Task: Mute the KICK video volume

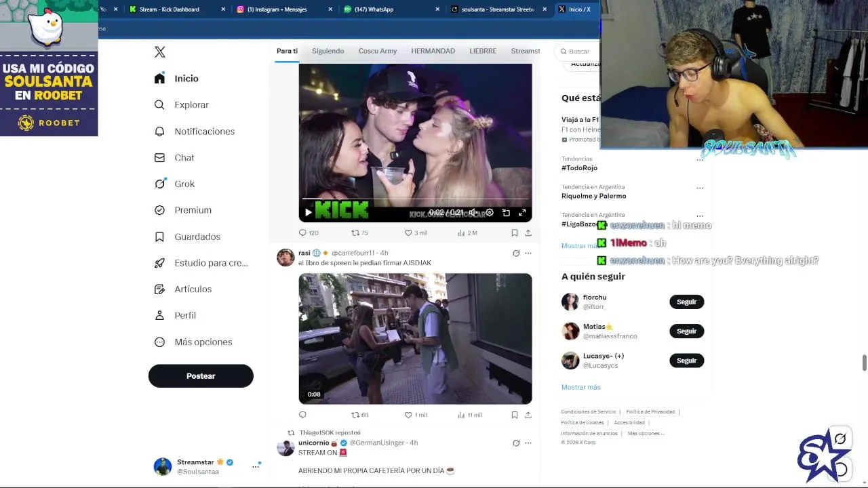Action: coord(473,213)
